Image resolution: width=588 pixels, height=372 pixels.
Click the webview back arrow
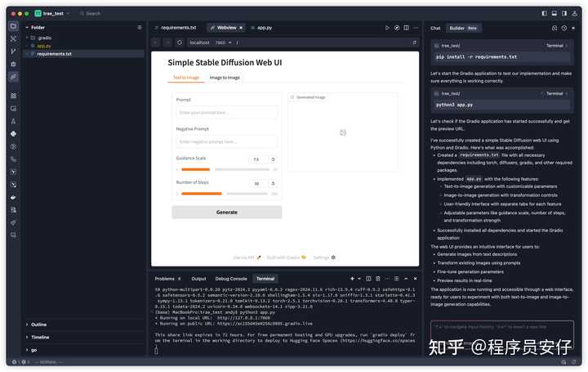point(156,43)
